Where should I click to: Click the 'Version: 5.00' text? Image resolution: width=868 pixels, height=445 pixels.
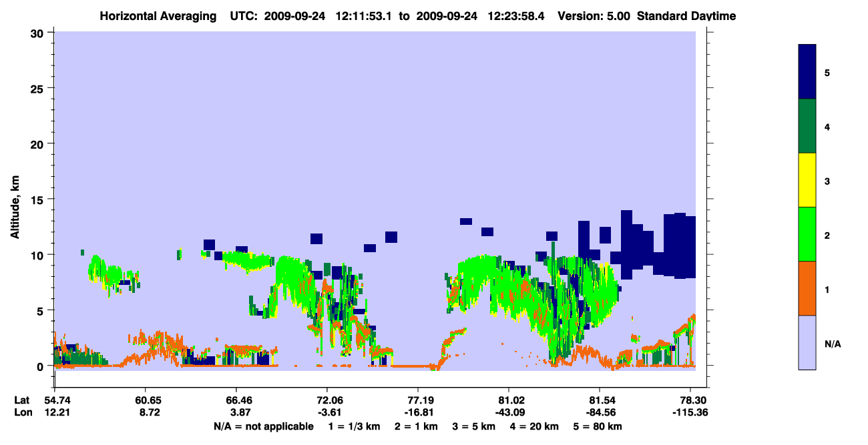click(592, 16)
